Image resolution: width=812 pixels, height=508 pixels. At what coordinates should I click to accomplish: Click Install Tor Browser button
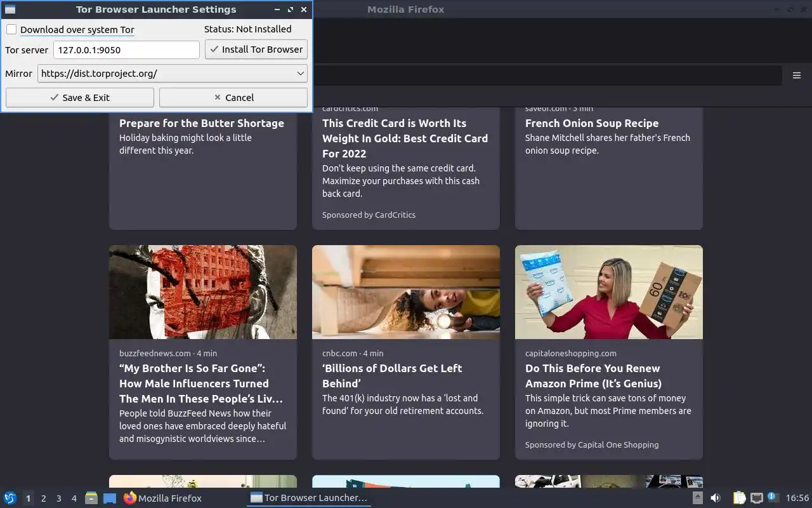point(256,50)
